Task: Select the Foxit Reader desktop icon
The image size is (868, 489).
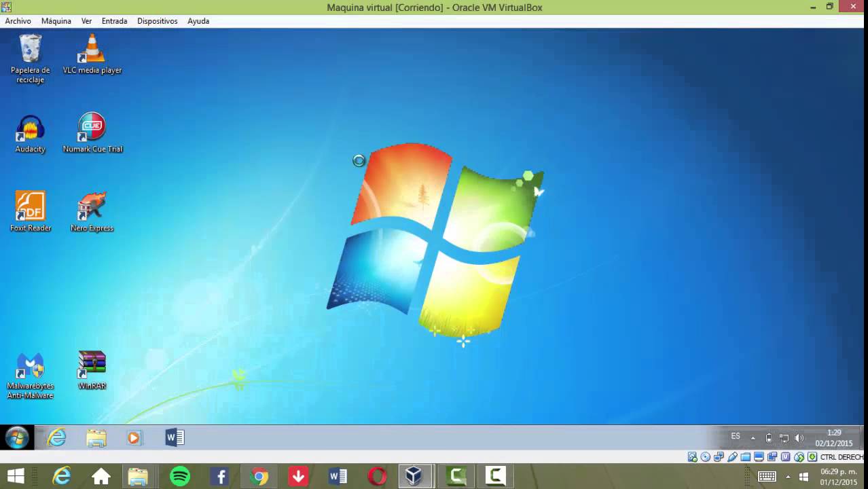Action: 31,212
